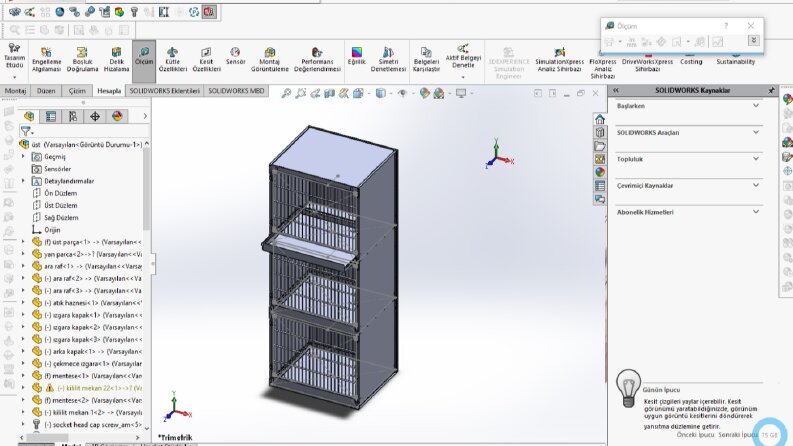Open DimXpertManager crosshair tab
The width and height of the screenshot is (793, 446).
(x=95, y=116)
